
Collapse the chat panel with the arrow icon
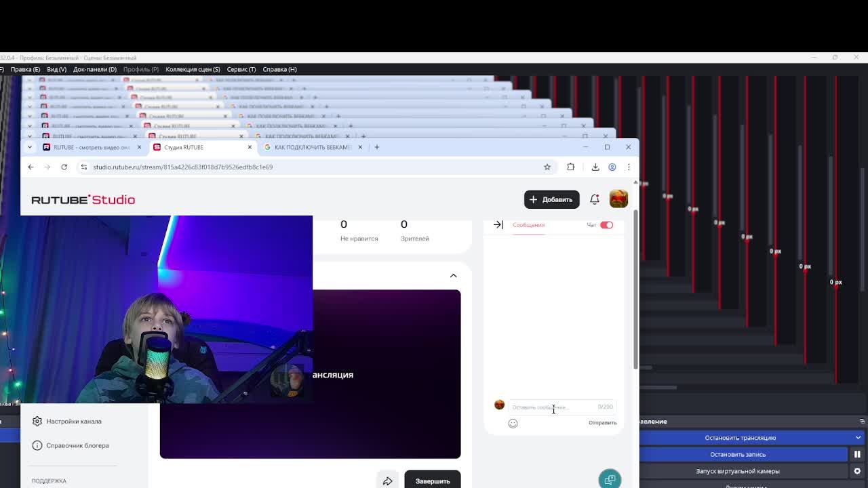pos(498,224)
